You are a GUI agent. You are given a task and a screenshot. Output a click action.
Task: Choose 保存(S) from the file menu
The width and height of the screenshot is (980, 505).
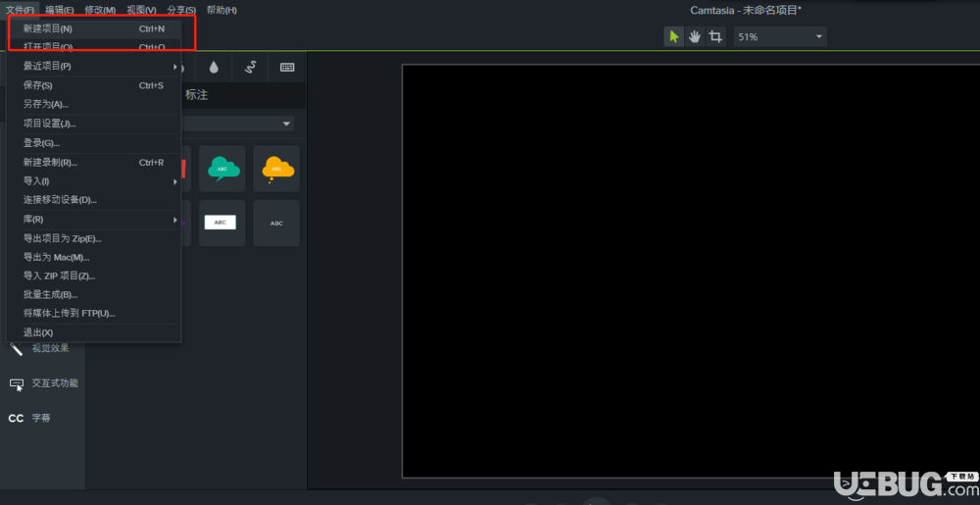[x=94, y=85]
